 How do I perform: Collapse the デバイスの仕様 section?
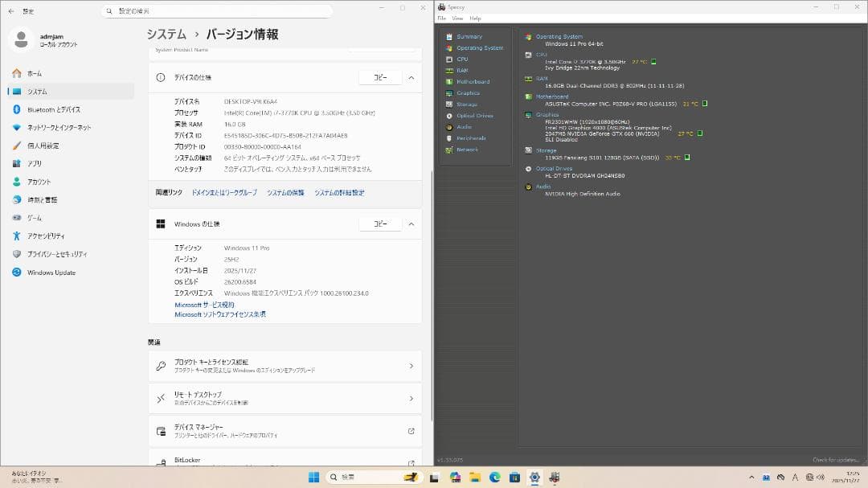click(411, 77)
